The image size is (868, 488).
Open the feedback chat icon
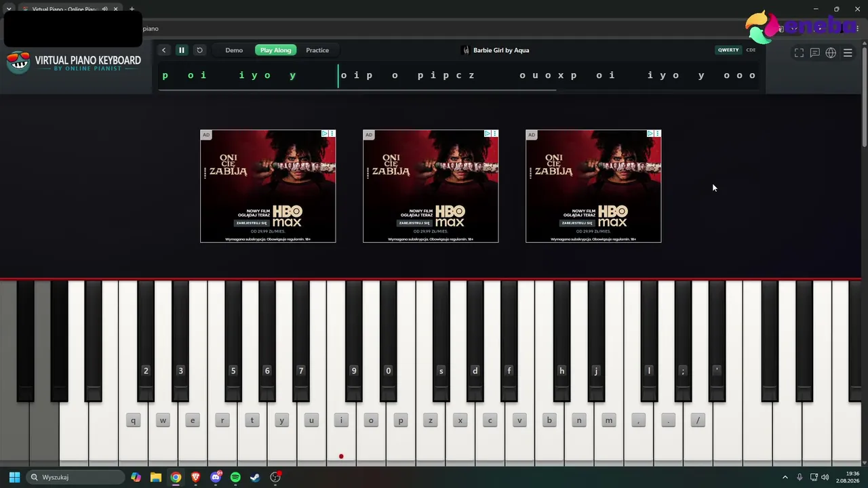815,53
